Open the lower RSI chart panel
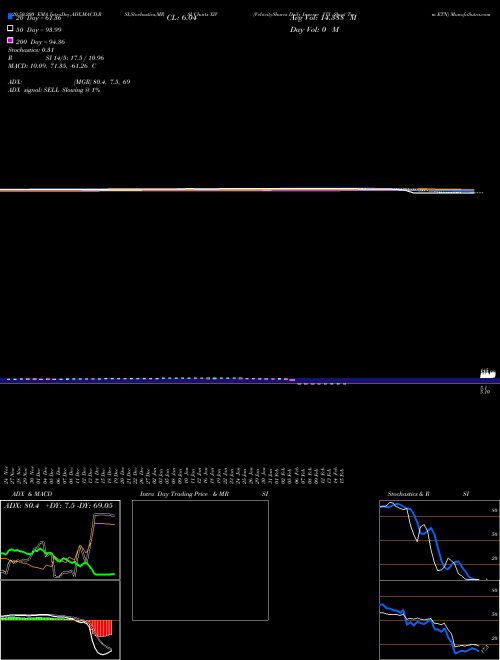 (x=439, y=620)
